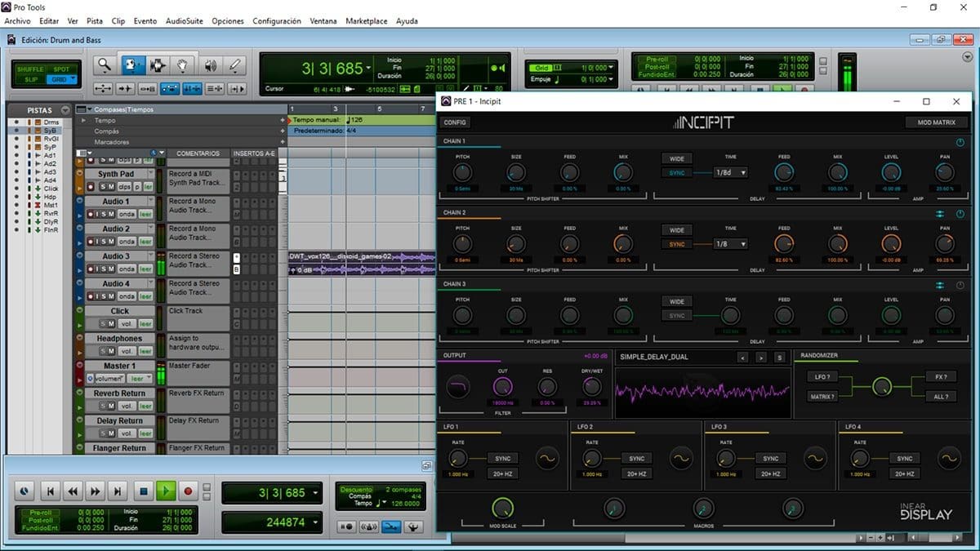Open Chain 2 settings sliders icon
The image size is (980, 551).
pyautogui.click(x=940, y=214)
